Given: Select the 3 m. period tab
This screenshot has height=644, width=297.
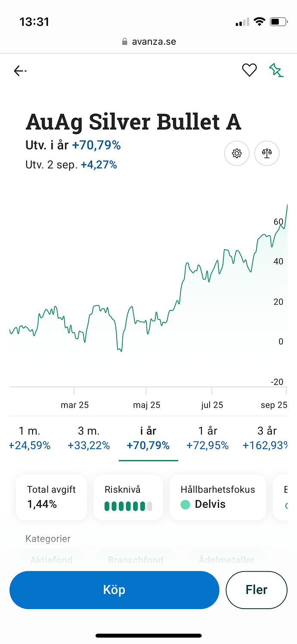Looking at the screenshot, I should [x=89, y=438].
